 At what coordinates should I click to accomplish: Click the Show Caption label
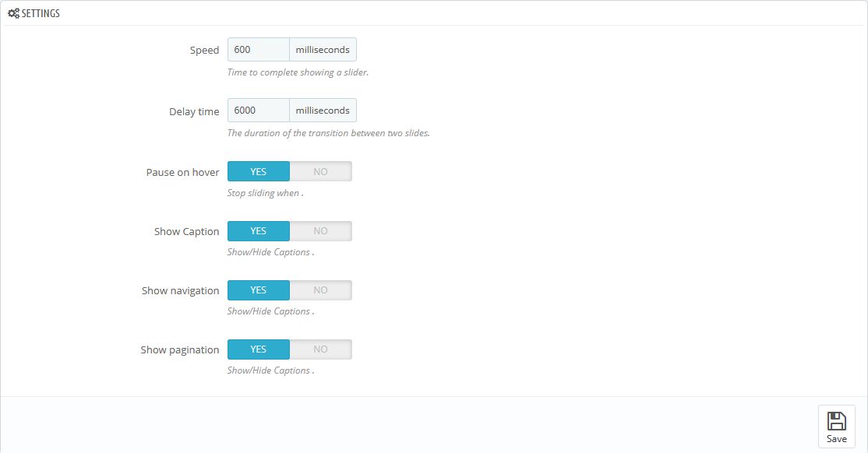click(x=186, y=232)
